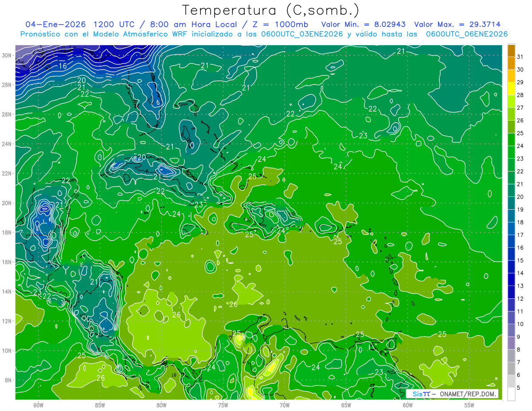This screenshot has height=411, width=532.
Task: Select valid-until time "0600UTC_06ENE2026"
Action: point(466,34)
